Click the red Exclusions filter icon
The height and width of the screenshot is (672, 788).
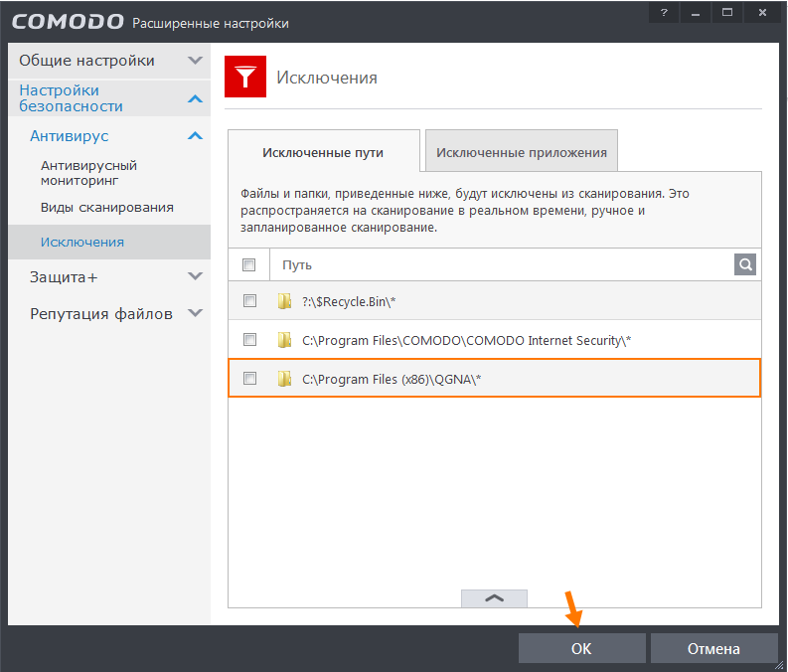pos(245,77)
